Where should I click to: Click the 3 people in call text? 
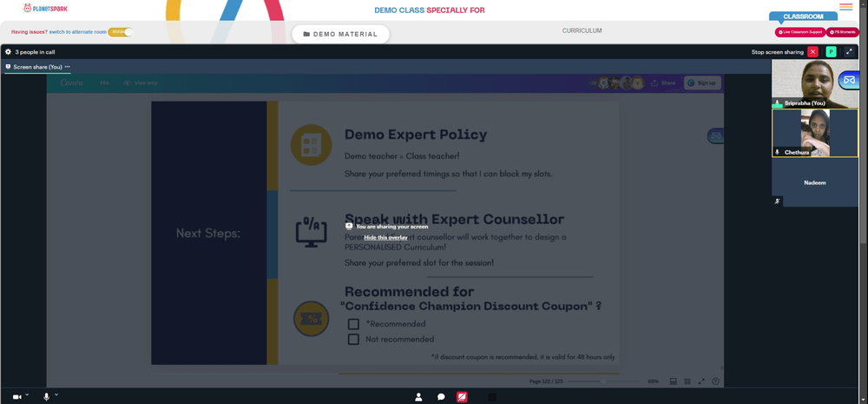[x=35, y=52]
